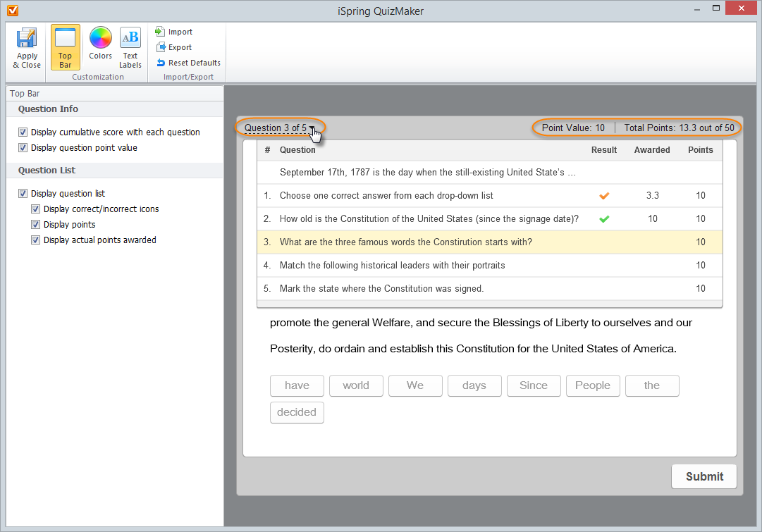762x532 pixels.
Task: Click the Export icon in ribbon
Action: click(x=160, y=47)
